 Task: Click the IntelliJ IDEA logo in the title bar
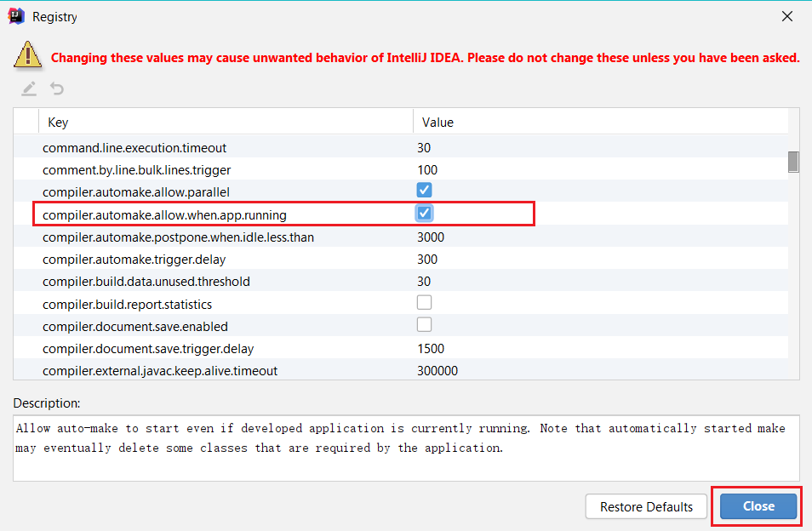click(x=16, y=16)
